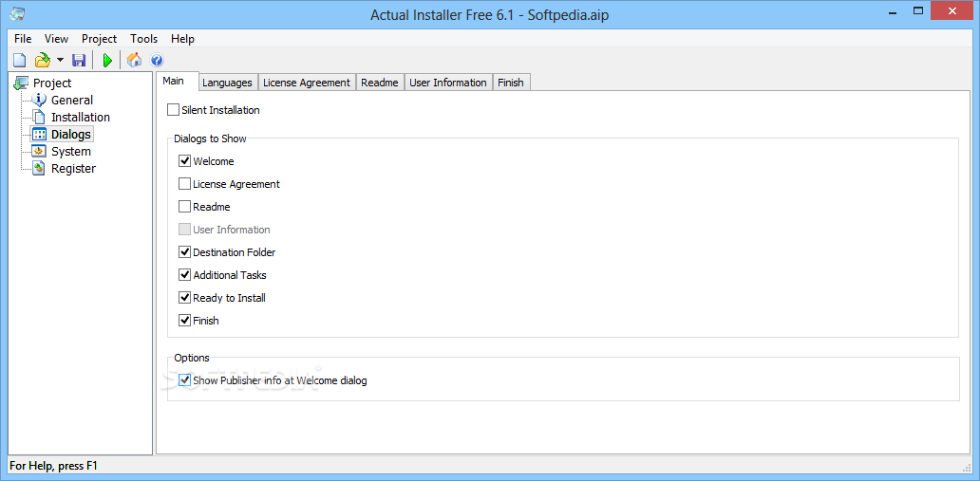Screen dimensions: 980x481
Task: Open the View menu
Action: click(x=56, y=39)
